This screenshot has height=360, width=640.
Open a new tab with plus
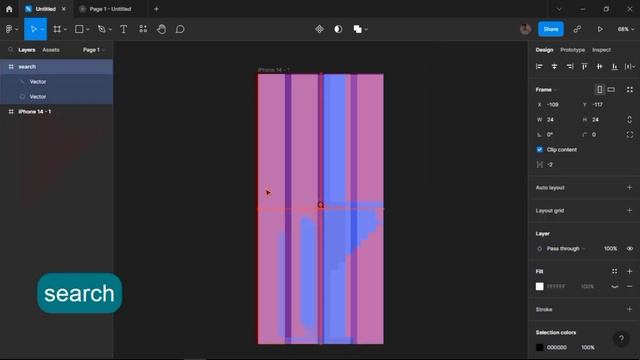point(156,9)
